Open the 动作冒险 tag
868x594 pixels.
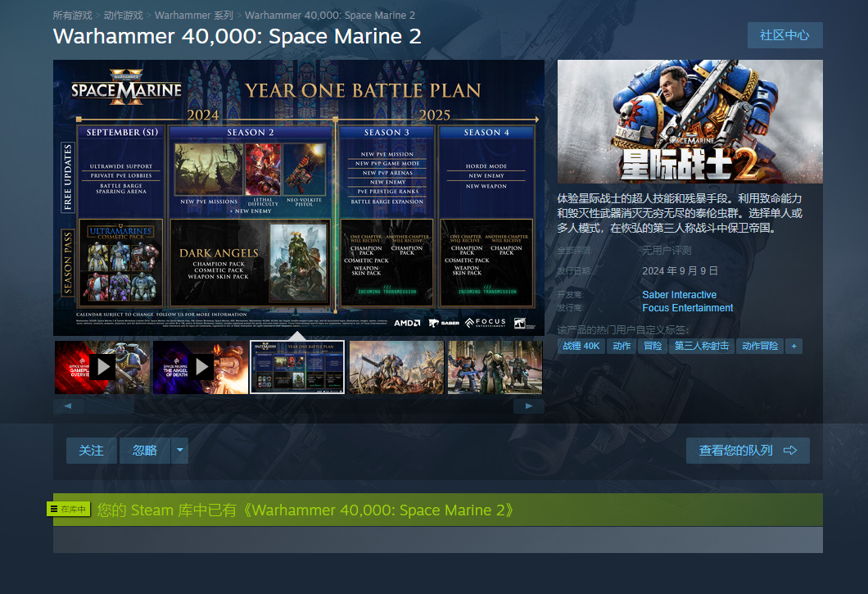[760, 347]
